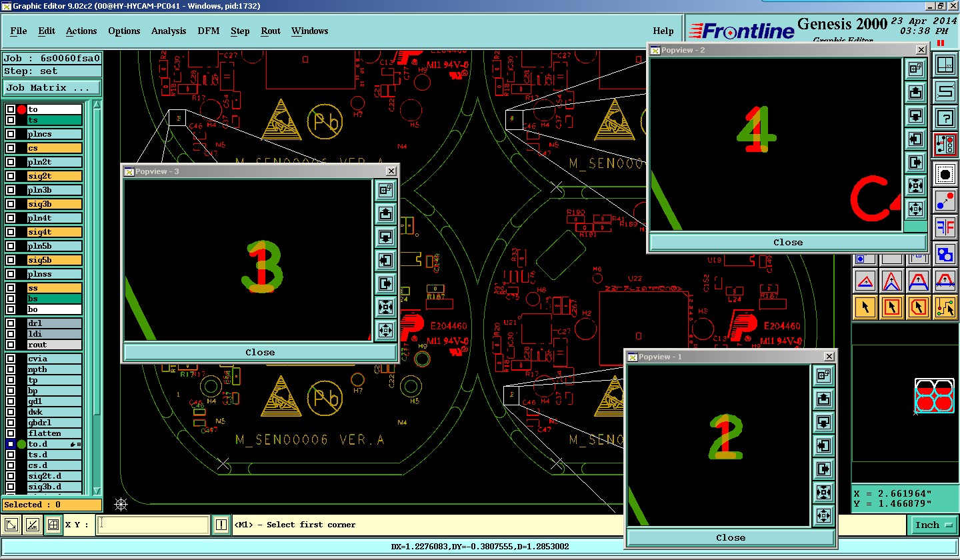Click the layer list scrollbar down arrow
This screenshot has width=960, height=560.
point(97,490)
